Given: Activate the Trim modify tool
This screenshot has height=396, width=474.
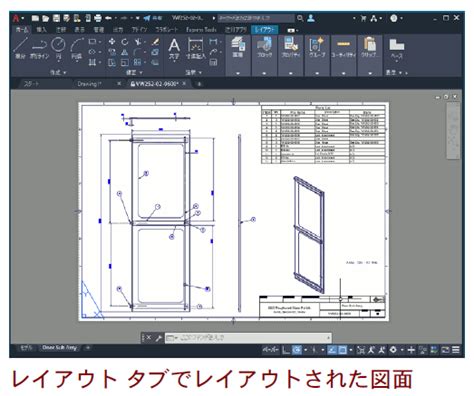Looking at the screenshot, I should click(x=138, y=41).
